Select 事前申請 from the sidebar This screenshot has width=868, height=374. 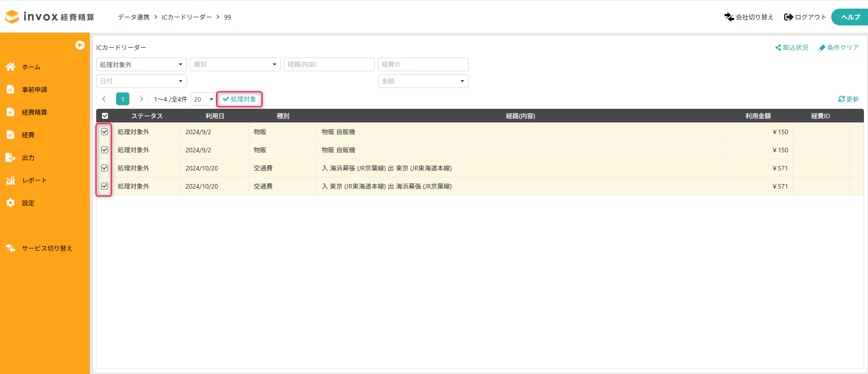point(34,89)
